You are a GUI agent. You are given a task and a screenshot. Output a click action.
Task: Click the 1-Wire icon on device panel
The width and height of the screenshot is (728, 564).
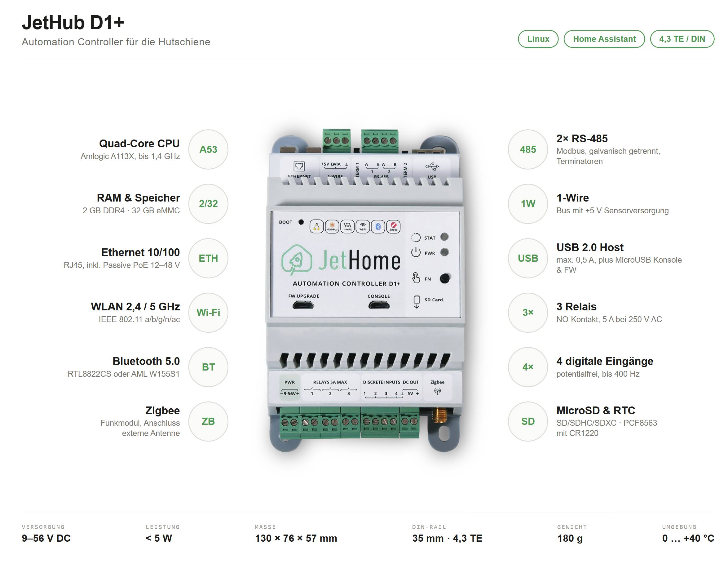(x=347, y=227)
